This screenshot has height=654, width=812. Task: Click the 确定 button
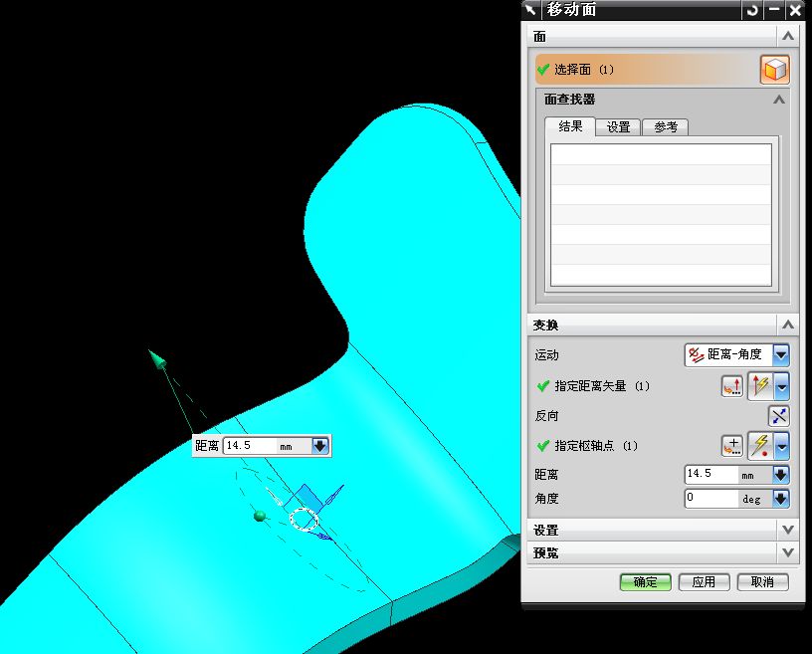pos(645,582)
